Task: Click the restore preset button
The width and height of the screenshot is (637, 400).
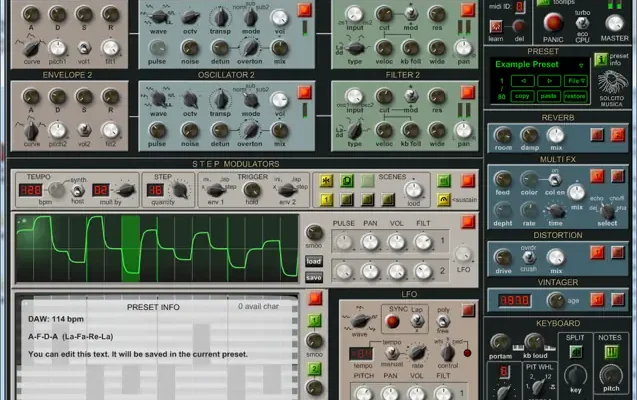Action: tap(574, 96)
